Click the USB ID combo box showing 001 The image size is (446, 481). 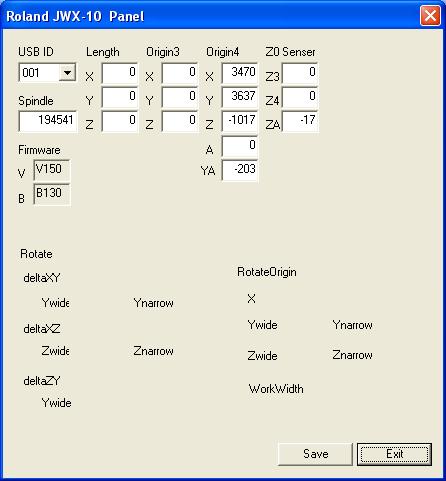point(47,72)
